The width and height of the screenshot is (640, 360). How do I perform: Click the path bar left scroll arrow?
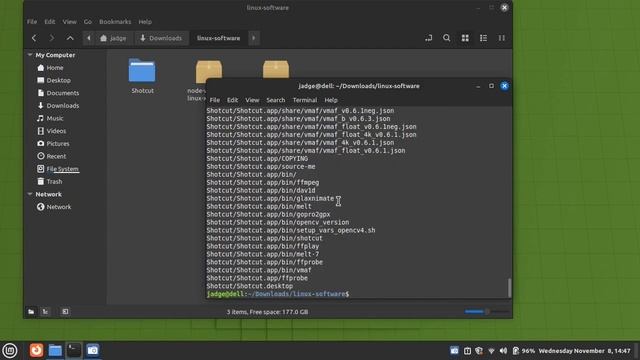click(x=89, y=38)
